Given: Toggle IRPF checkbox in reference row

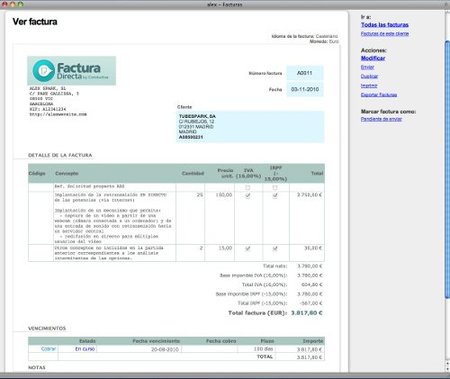Looking at the screenshot, I should coord(275,188).
